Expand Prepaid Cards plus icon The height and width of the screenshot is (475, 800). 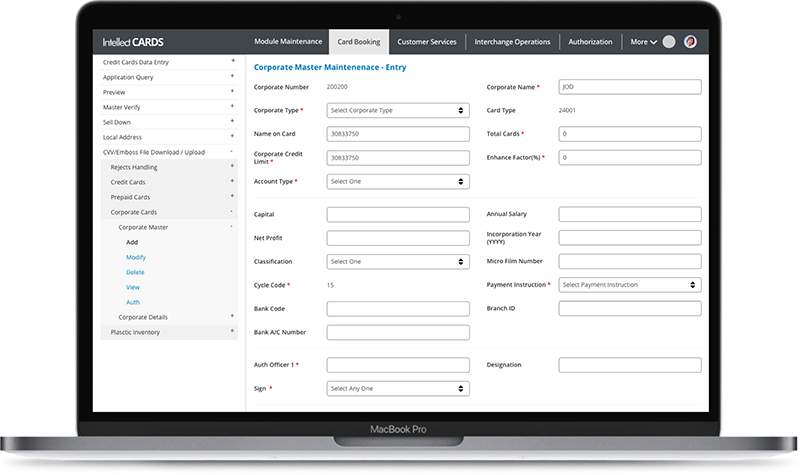tap(232, 196)
